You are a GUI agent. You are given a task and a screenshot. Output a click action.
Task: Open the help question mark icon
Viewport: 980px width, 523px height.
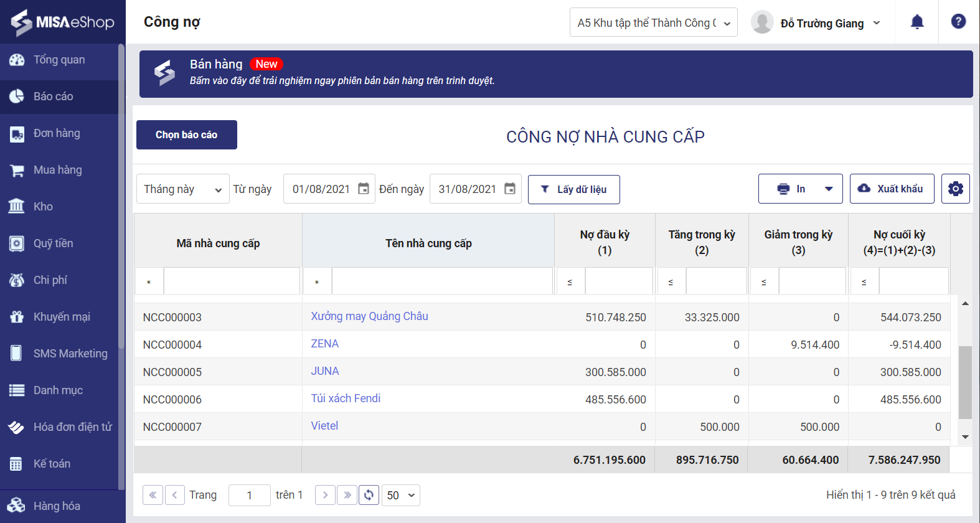point(959,22)
